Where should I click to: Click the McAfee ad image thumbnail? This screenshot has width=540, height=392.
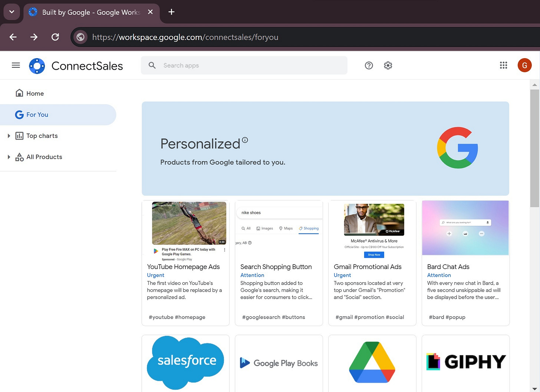click(x=374, y=220)
